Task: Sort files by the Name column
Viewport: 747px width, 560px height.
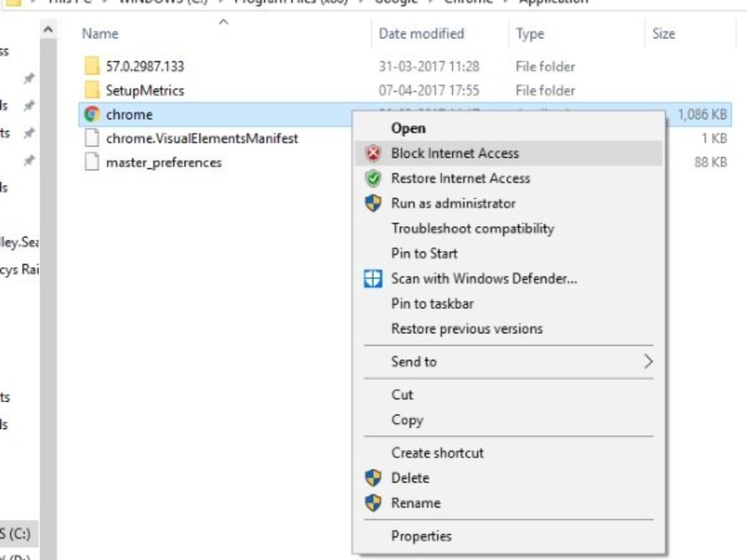Action: point(100,34)
